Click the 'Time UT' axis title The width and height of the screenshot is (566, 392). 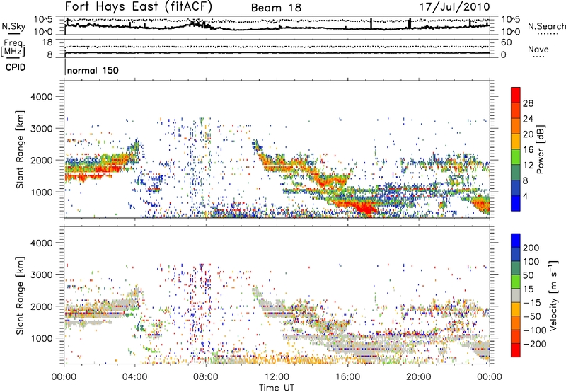tap(277, 388)
